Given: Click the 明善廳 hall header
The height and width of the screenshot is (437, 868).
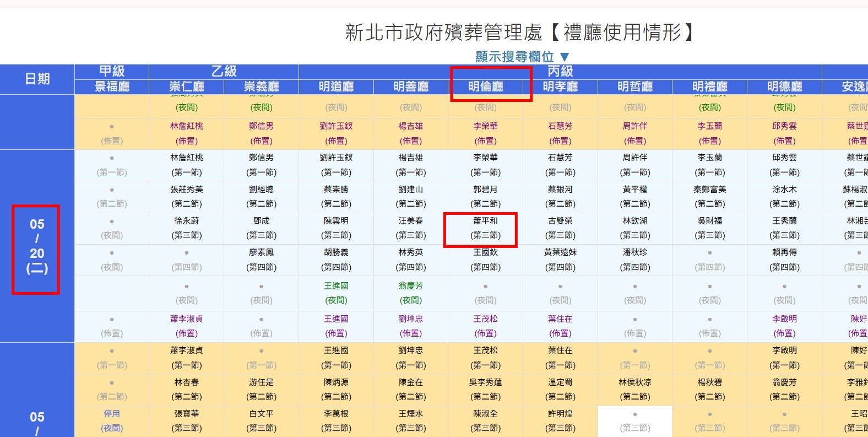Looking at the screenshot, I should [x=411, y=87].
